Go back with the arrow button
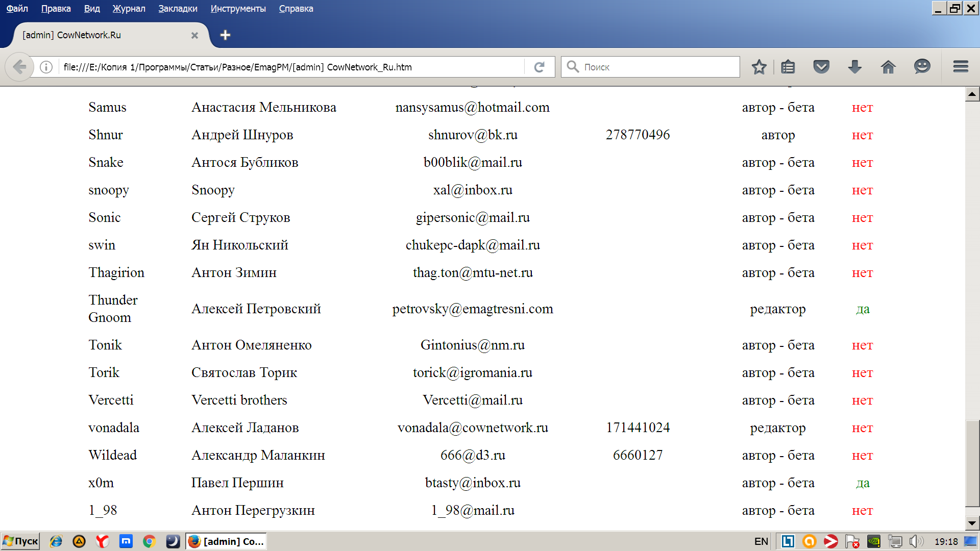 [19, 67]
